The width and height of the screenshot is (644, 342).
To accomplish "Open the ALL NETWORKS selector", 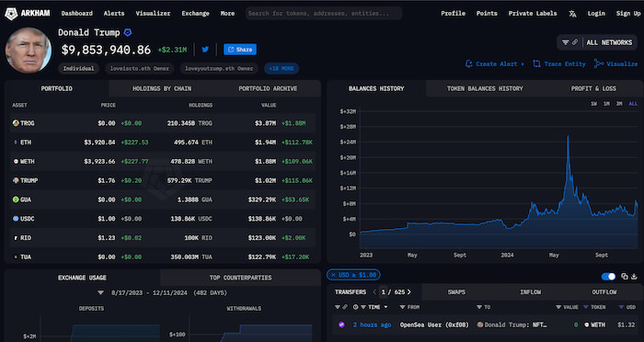I will click(x=597, y=42).
